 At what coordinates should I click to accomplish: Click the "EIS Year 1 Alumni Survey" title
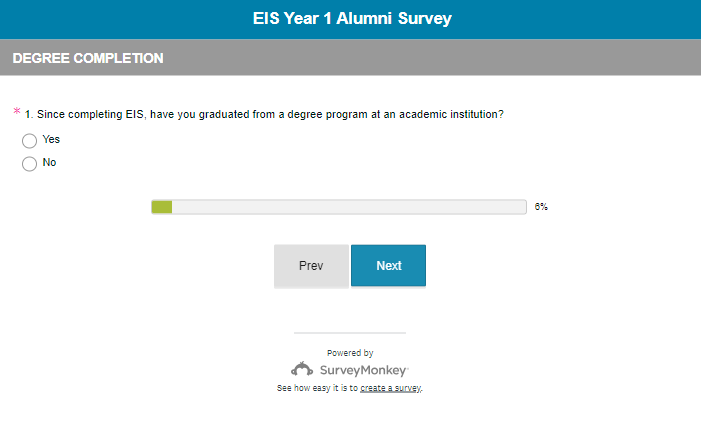click(350, 18)
